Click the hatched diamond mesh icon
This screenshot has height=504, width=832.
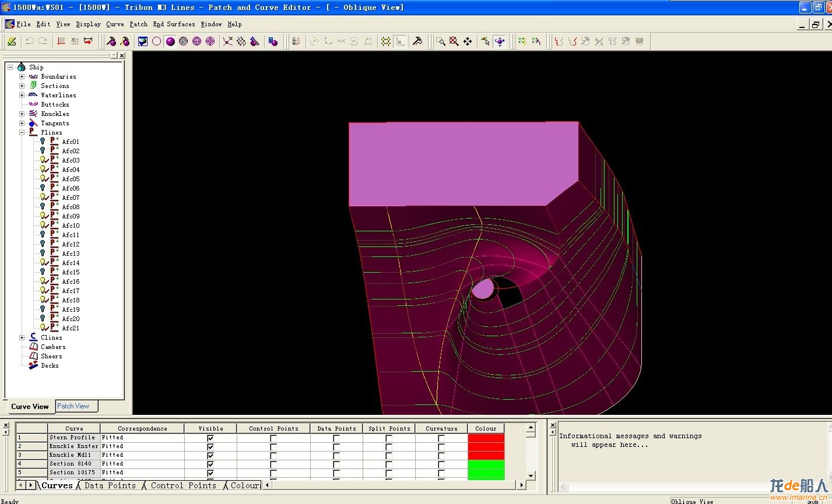click(241, 41)
